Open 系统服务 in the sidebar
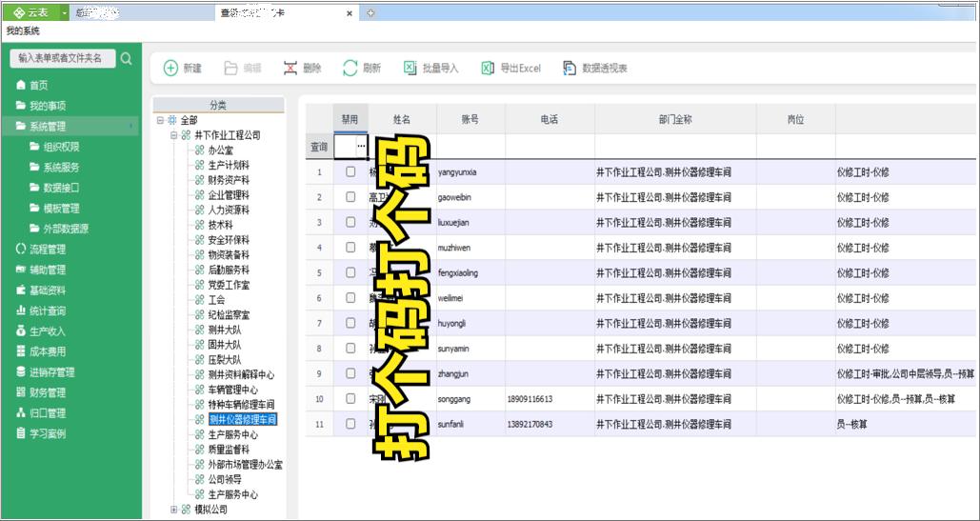This screenshot has height=521, width=980. point(61,168)
